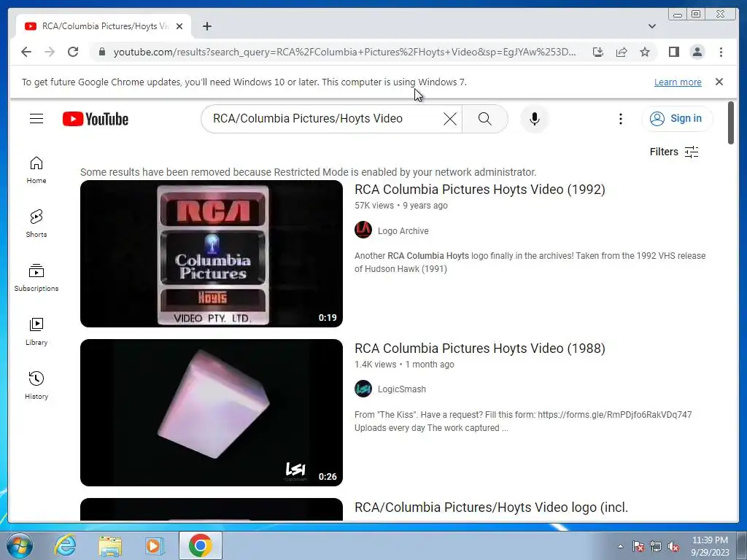
Task: Open Shorts in the sidebar
Action: (x=36, y=224)
